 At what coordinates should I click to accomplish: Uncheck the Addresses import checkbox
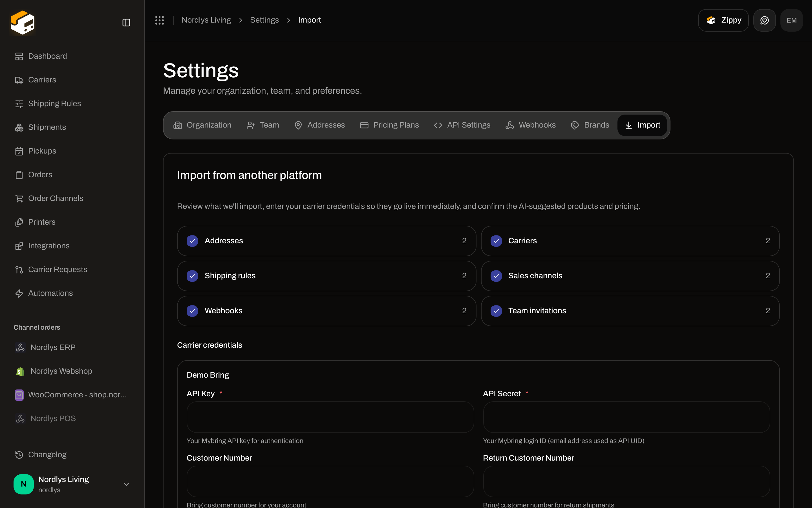point(192,241)
